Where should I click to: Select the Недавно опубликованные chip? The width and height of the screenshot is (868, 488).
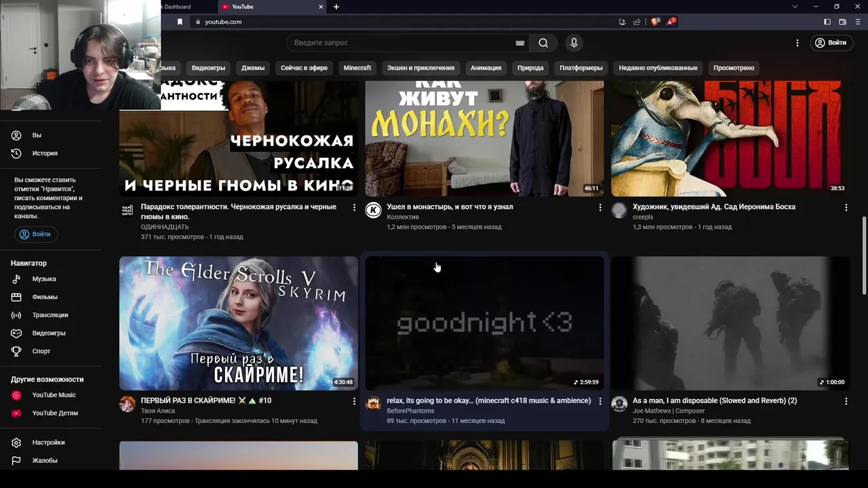tap(658, 68)
